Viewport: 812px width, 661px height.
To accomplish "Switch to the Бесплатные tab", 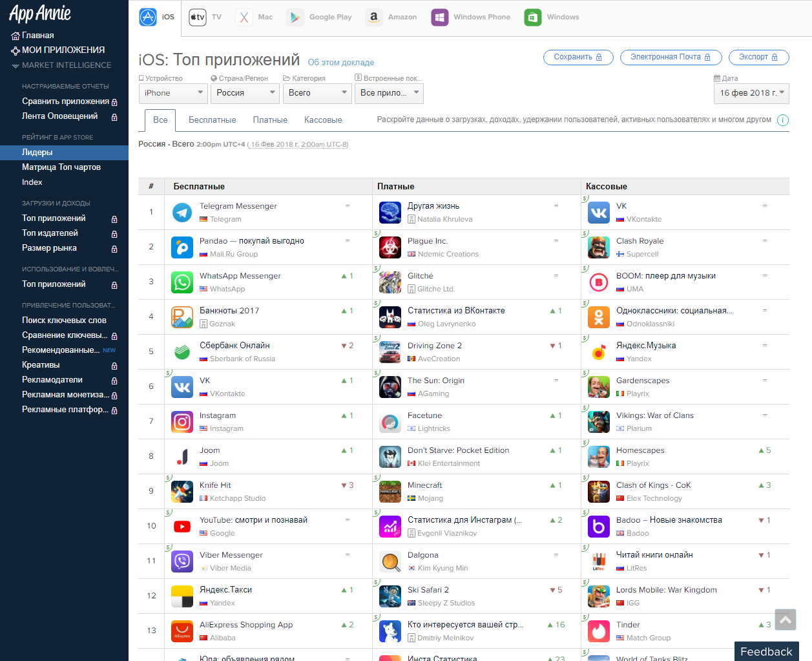I will [212, 120].
